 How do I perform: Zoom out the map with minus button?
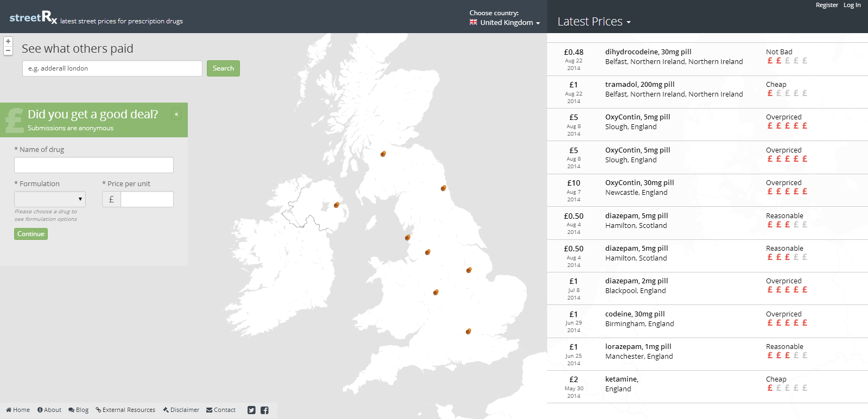[x=8, y=50]
